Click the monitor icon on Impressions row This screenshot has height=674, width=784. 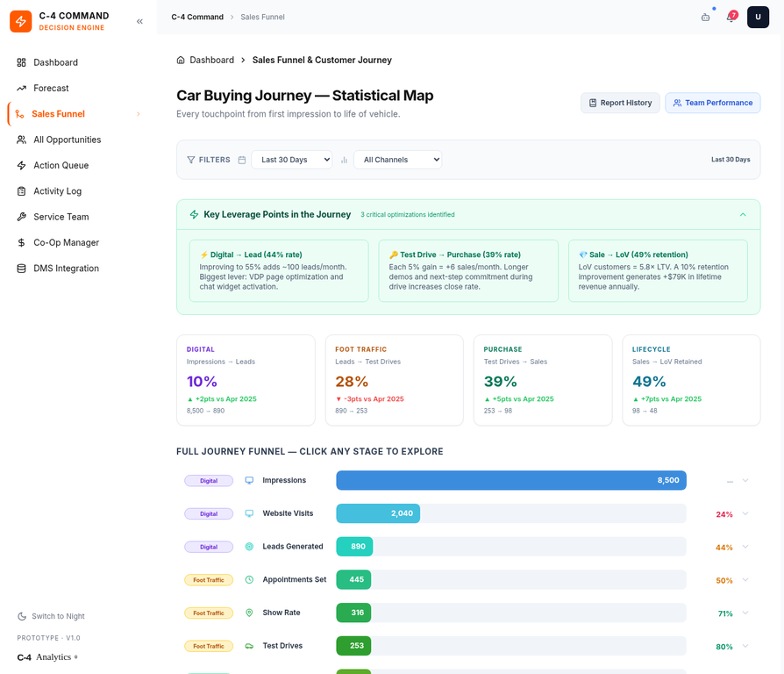[249, 480]
